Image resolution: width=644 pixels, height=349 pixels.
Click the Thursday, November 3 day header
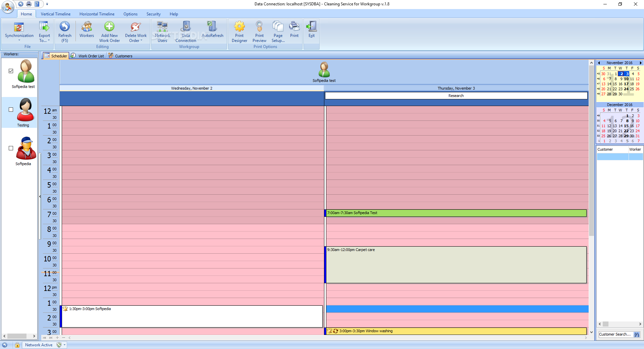456,88
